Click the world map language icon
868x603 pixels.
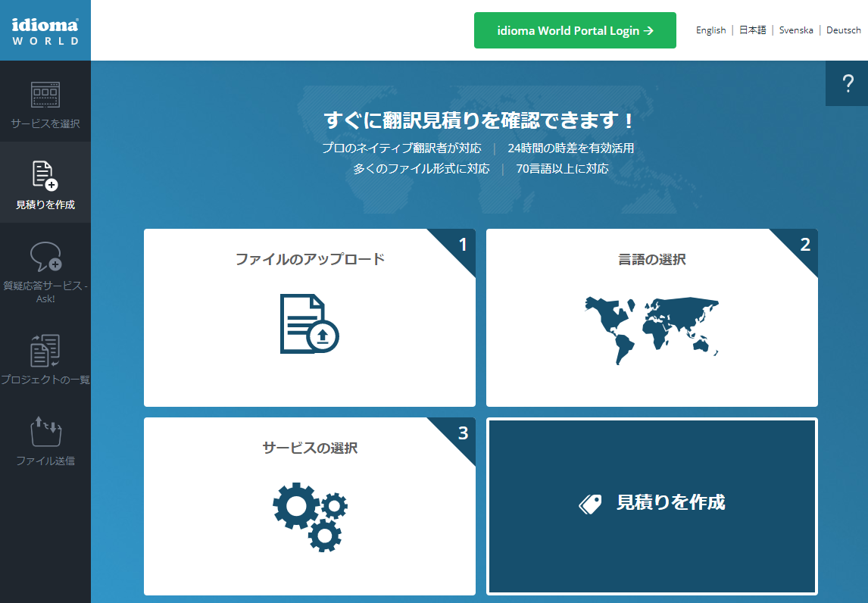(x=651, y=330)
